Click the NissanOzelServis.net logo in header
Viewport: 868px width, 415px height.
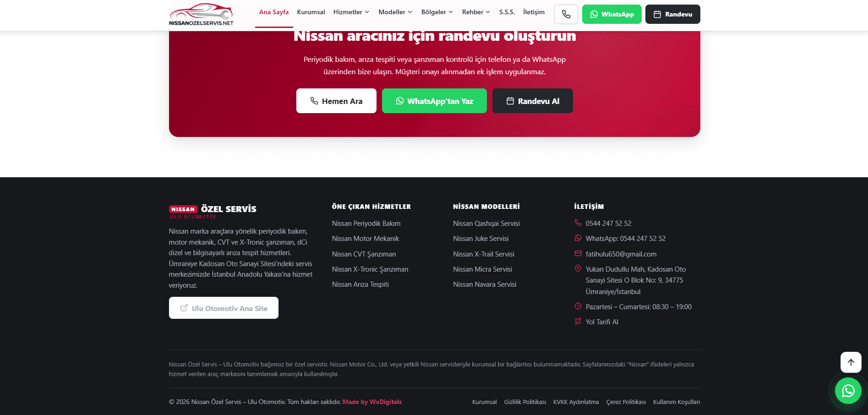[x=201, y=14]
